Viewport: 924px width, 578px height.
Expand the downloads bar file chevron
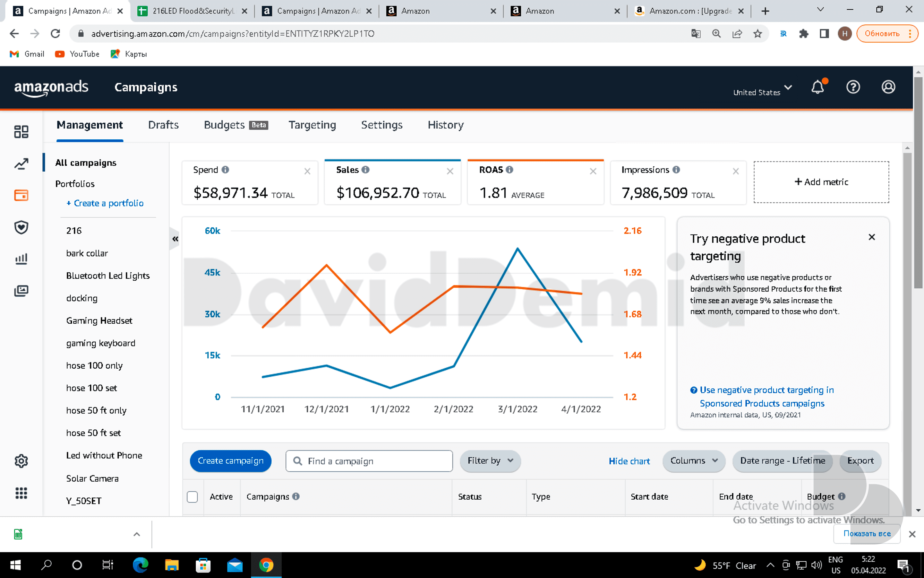[x=137, y=534]
